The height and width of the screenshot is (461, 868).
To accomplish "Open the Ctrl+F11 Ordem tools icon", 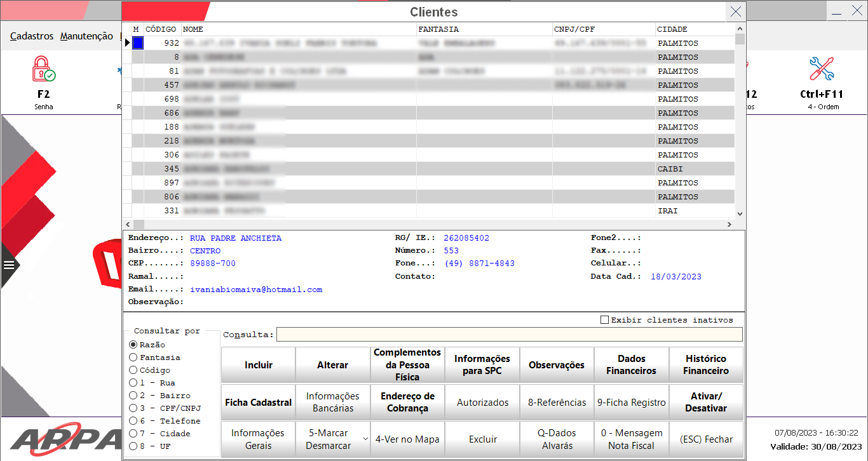I will pos(821,69).
